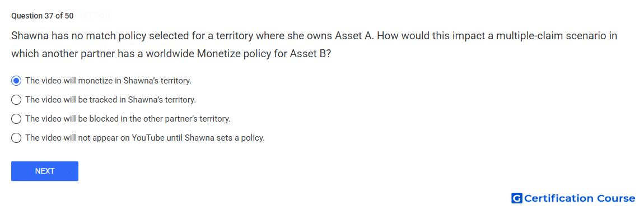Screen dimensions: 644x209
Task: Click the second question line starting 'which another partner'
Action: point(171,54)
